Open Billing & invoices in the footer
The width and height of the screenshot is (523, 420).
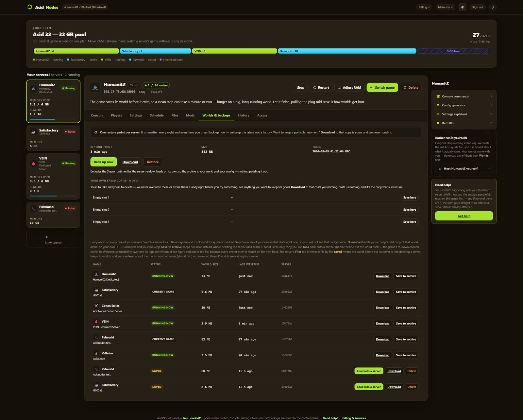(354, 418)
